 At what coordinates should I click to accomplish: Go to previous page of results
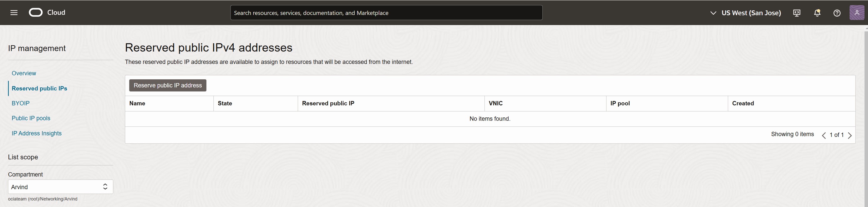point(824,135)
